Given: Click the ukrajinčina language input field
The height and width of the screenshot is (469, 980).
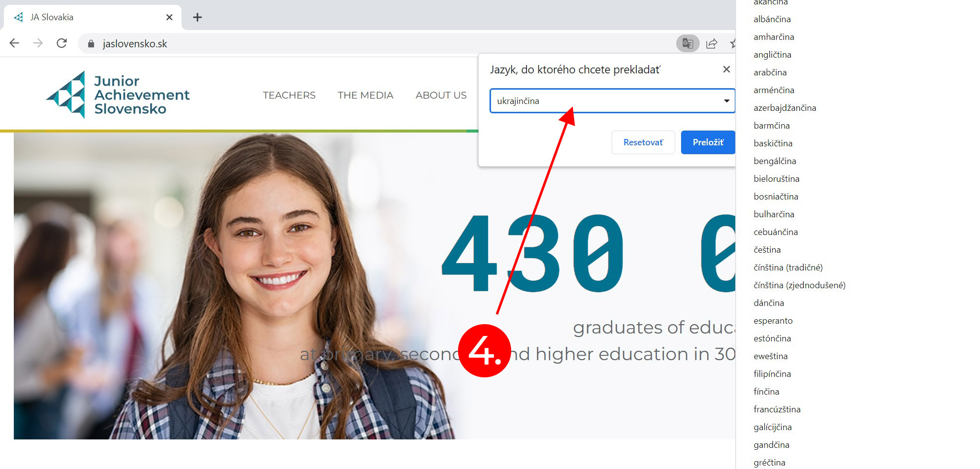Looking at the screenshot, I should (x=566, y=100).
